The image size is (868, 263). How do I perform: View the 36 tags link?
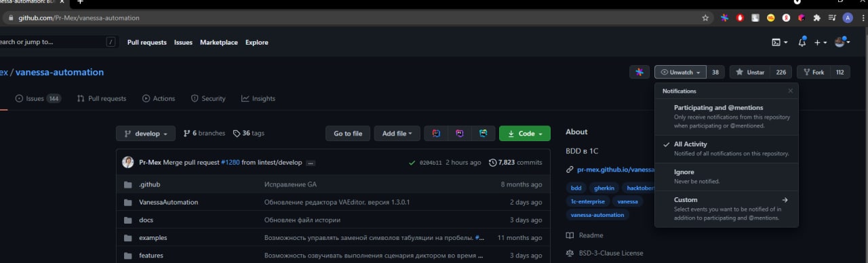[x=248, y=134]
